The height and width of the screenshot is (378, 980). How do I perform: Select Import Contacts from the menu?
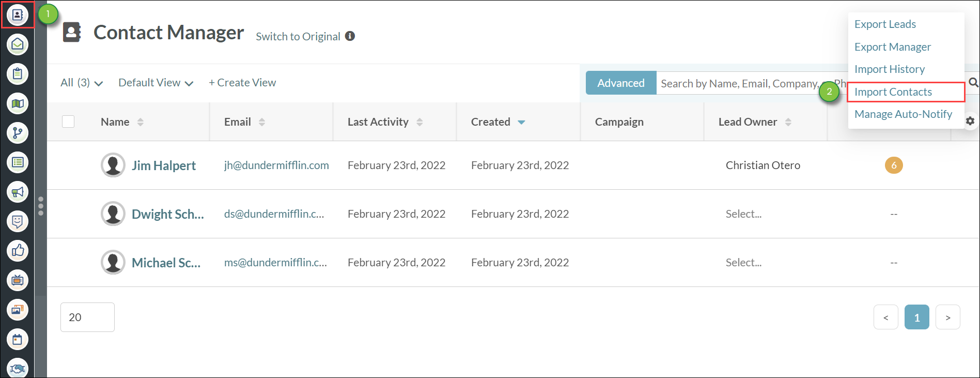(893, 92)
